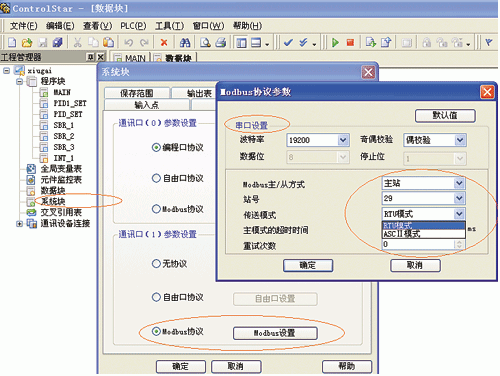Click the red X delete toolbar icon
Viewport: 500px width, 376px height.
164,42
